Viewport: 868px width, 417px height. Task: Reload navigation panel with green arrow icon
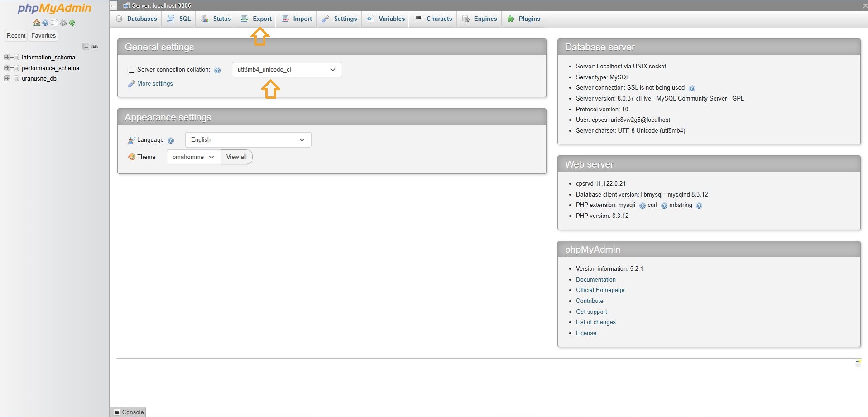72,23
